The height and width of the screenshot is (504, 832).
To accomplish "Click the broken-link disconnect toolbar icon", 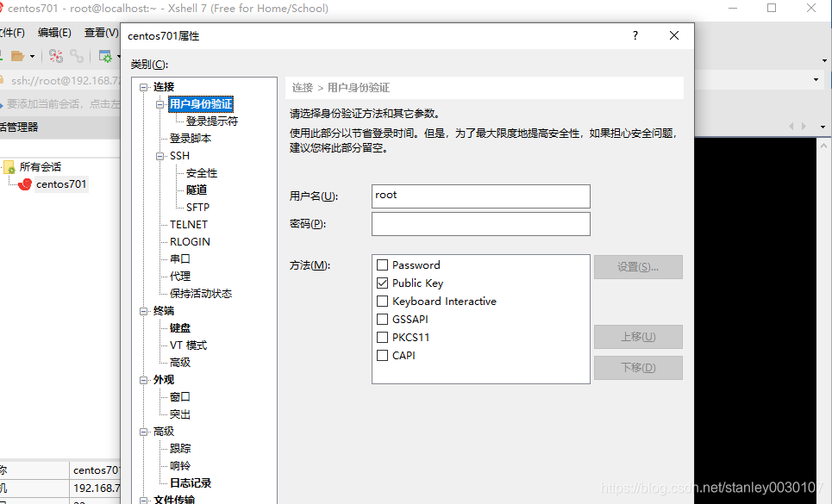I will coord(55,55).
